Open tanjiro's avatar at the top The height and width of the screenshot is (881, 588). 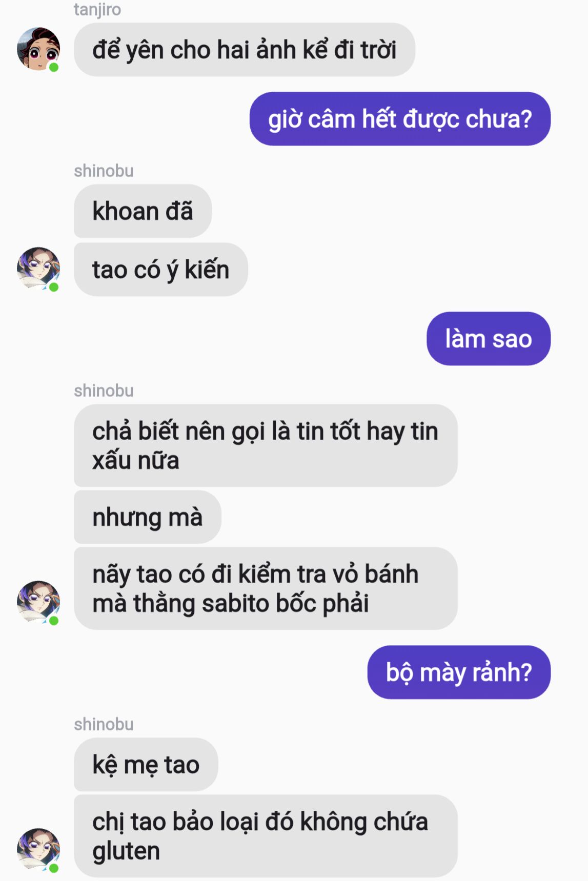point(38,49)
